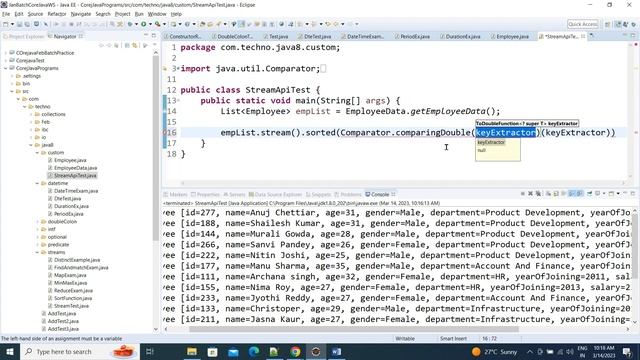Toggle the folded import block on line 3
Screen dimensions: 640x360
[178, 68]
